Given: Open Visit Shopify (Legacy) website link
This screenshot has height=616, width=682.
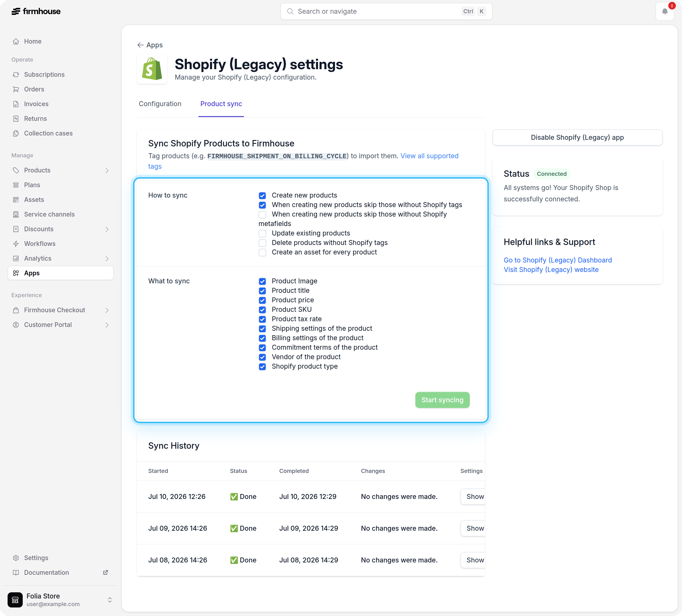Looking at the screenshot, I should coord(551,269).
